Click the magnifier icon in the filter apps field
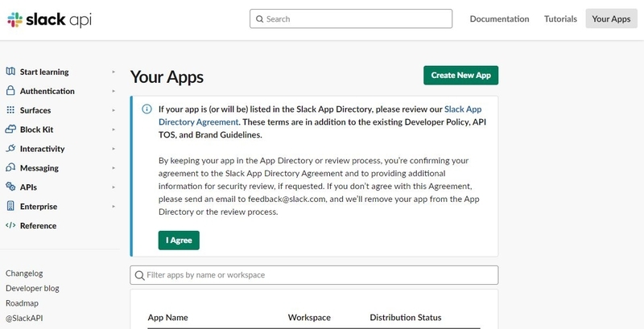Screen dimensions: 644x329 [x=139, y=275]
